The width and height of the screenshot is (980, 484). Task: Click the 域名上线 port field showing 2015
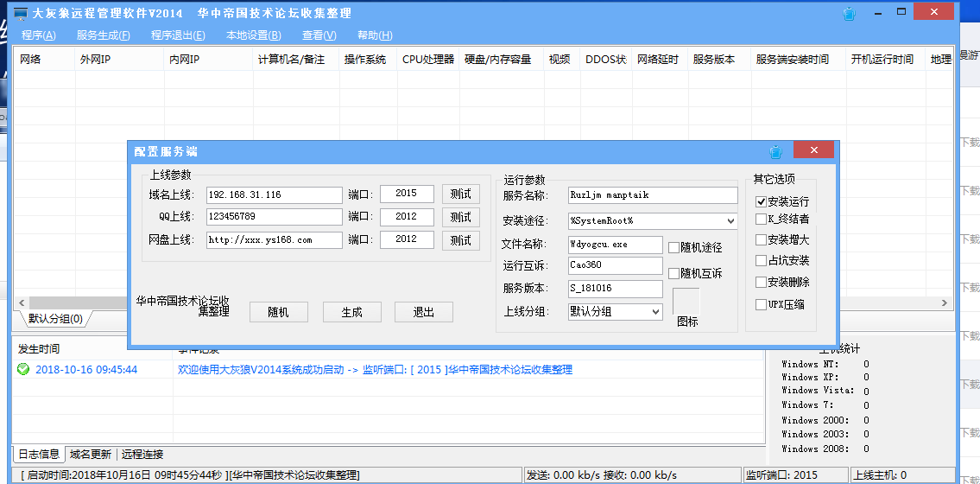[407, 194]
